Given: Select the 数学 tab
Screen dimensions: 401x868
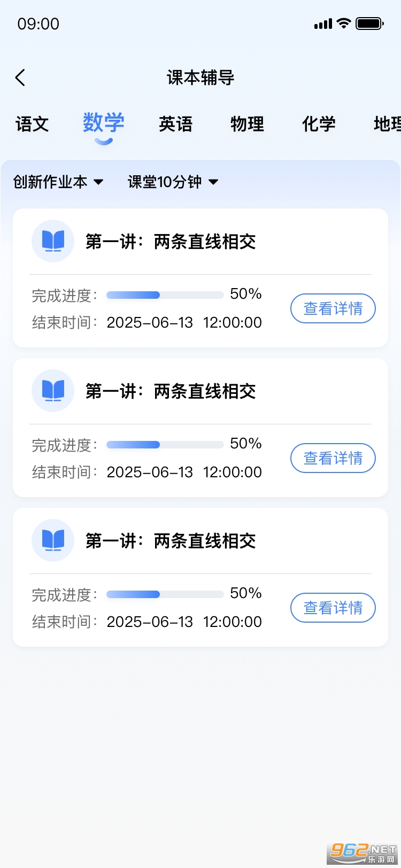Looking at the screenshot, I should tap(104, 123).
